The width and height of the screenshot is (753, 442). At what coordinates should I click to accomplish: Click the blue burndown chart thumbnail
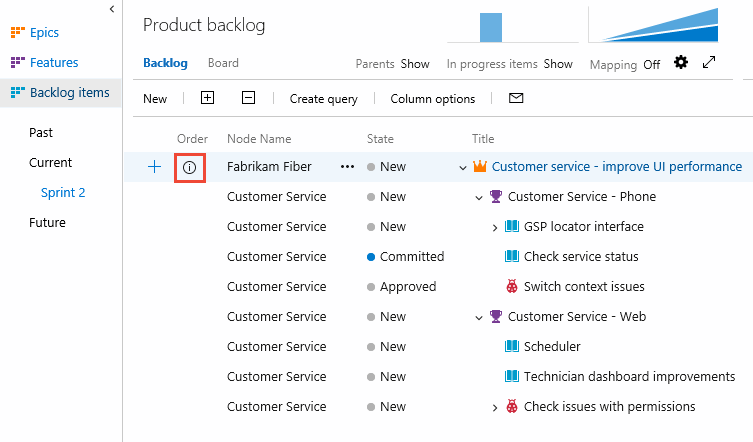(653, 26)
